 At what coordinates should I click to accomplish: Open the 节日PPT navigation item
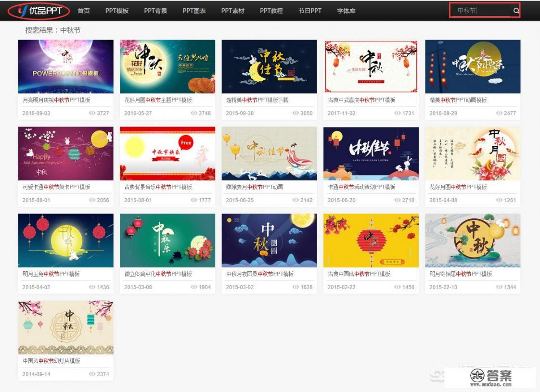pos(310,11)
